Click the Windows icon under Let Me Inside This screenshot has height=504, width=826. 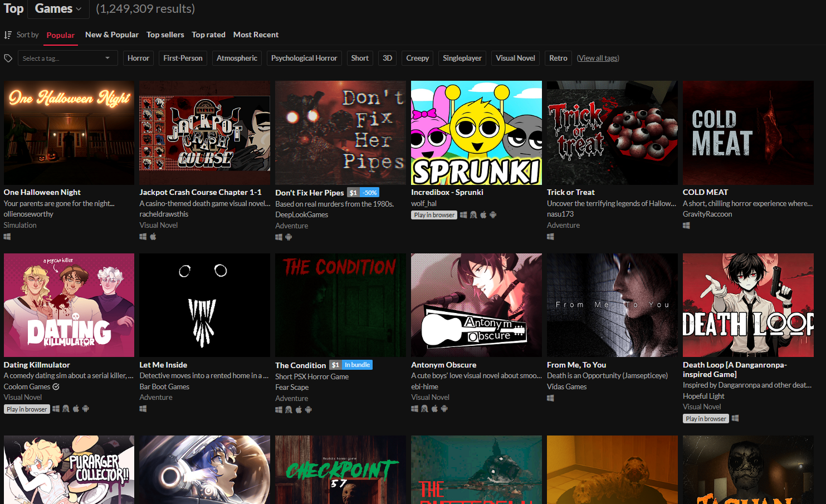point(143,409)
